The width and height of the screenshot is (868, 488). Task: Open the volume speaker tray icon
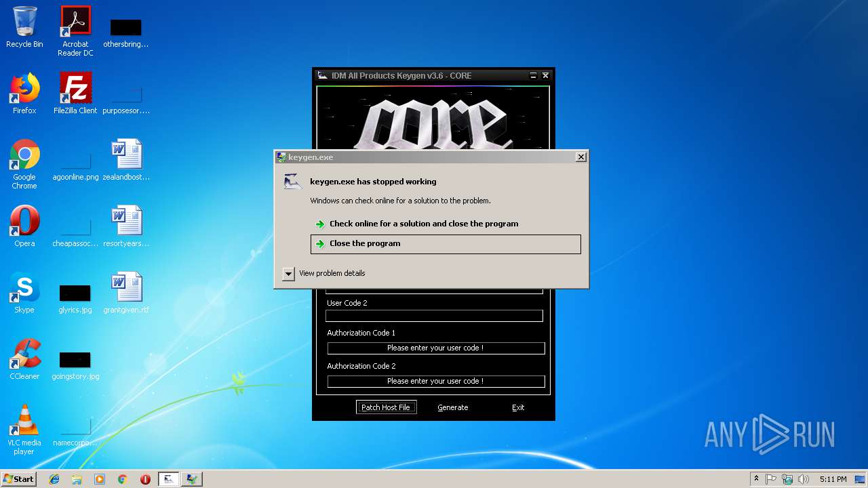pyautogui.click(x=804, y=479)
